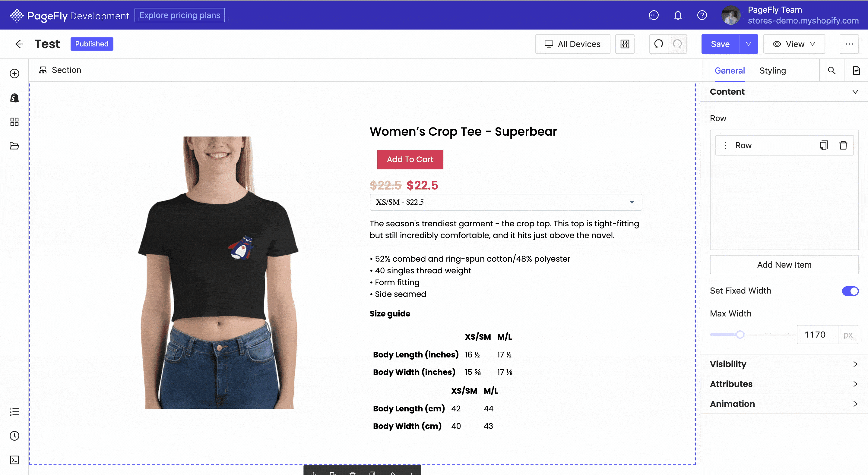The height and width of the screenshot is (475, 868).
Task: Click the grid/templates sidebar icon
Action: (14, 122)
